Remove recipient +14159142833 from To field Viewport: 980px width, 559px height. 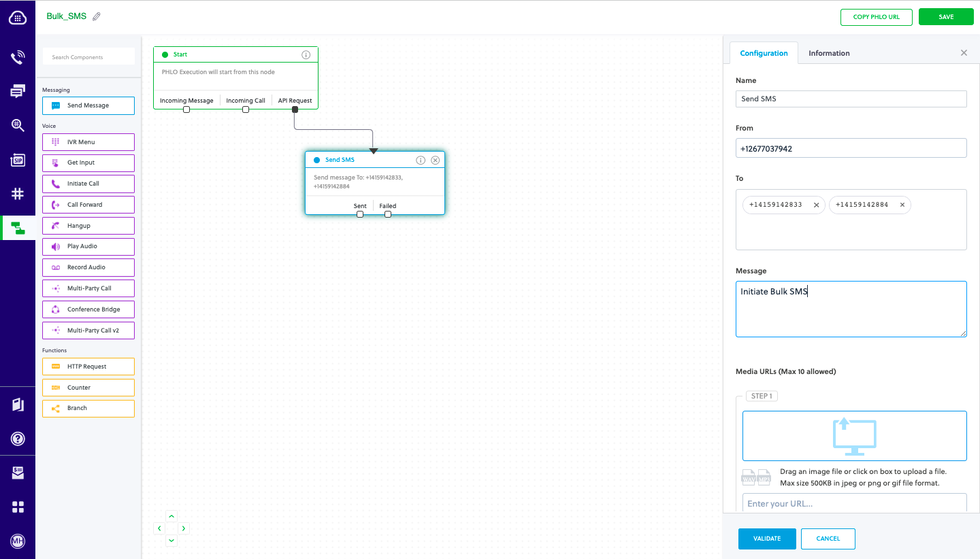coord(816,205)
